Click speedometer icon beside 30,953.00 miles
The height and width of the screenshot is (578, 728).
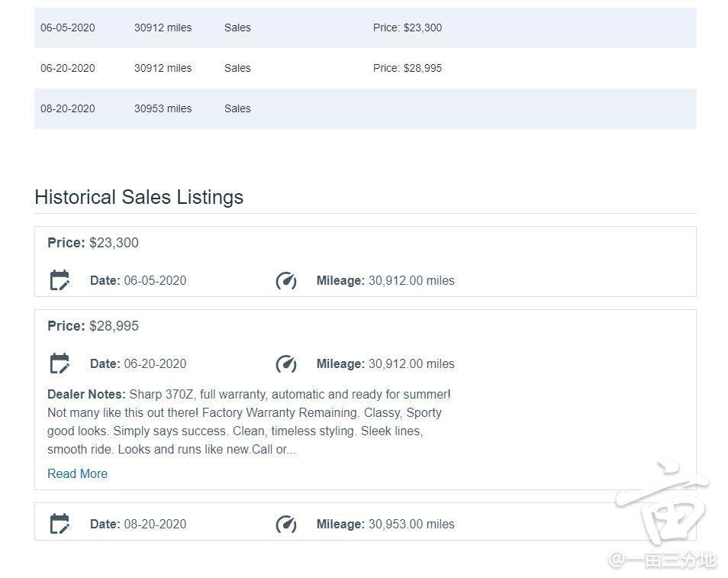pos(286,524)
